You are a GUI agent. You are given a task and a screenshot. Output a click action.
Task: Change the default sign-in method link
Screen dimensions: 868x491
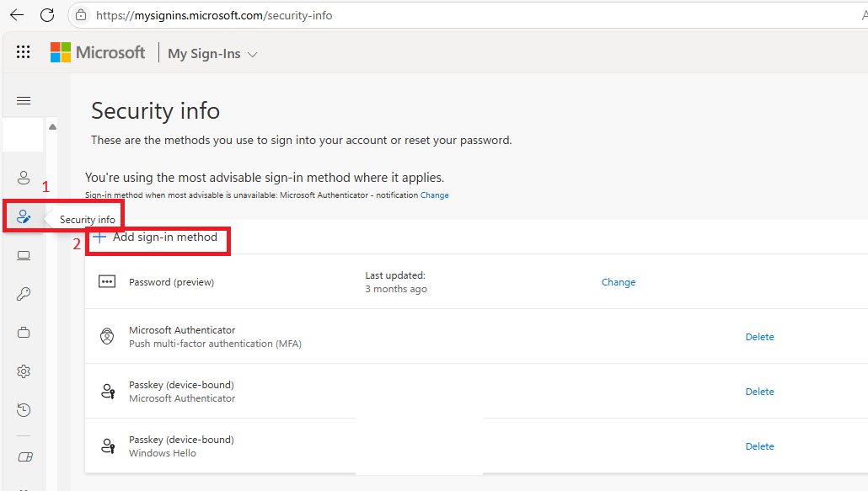pyautogui.click(x=435, y=195)
